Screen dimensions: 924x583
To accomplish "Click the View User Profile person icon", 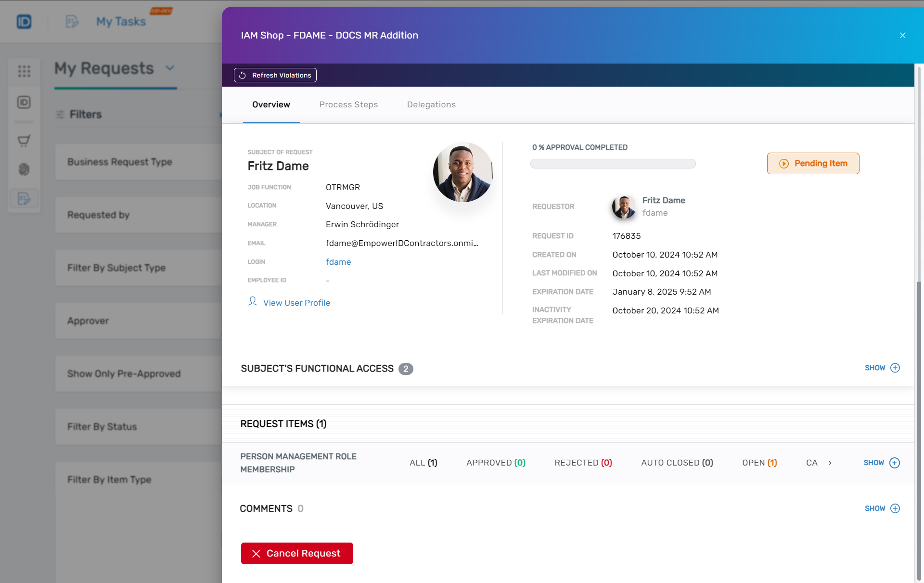I will 252,301.
